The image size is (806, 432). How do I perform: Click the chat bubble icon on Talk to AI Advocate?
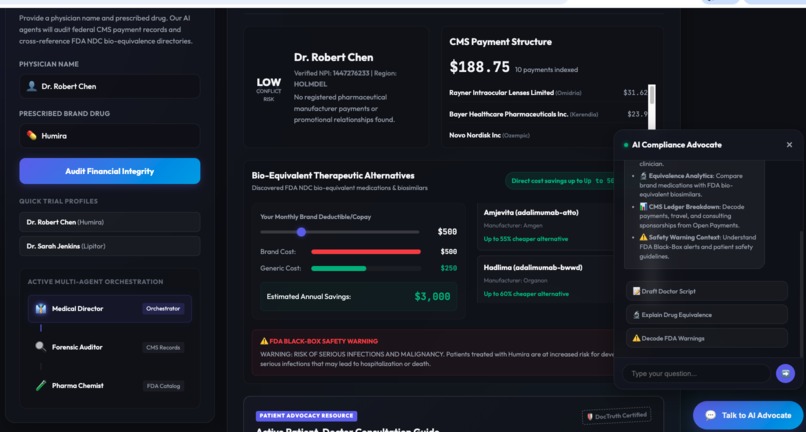pyautogui.click(x=710, y=415)
